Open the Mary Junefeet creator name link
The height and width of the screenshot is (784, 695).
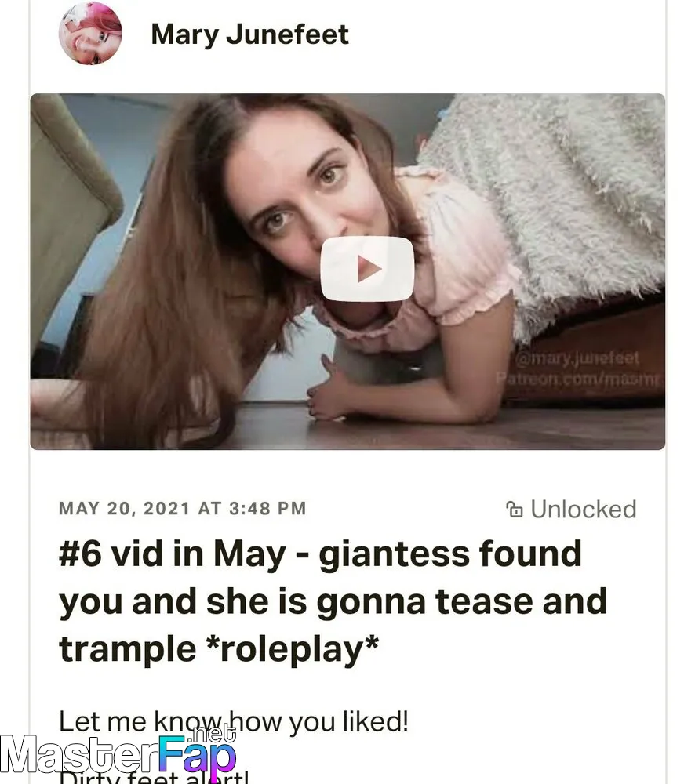[x=249, y=34]
